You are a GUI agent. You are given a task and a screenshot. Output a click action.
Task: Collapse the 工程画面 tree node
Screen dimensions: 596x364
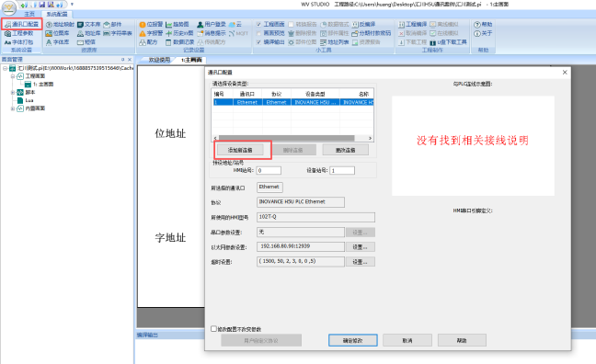point(13,76)
